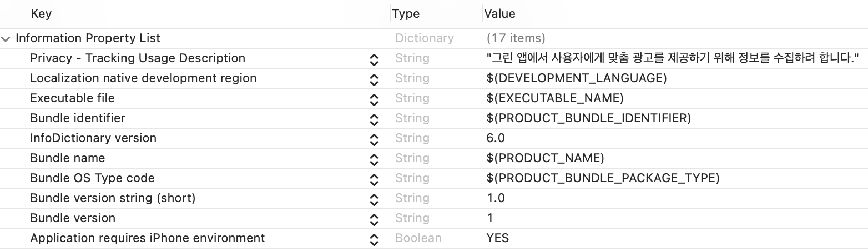
Task: Open key stepper for Bundle OS Type code
Action: point(374,179)
